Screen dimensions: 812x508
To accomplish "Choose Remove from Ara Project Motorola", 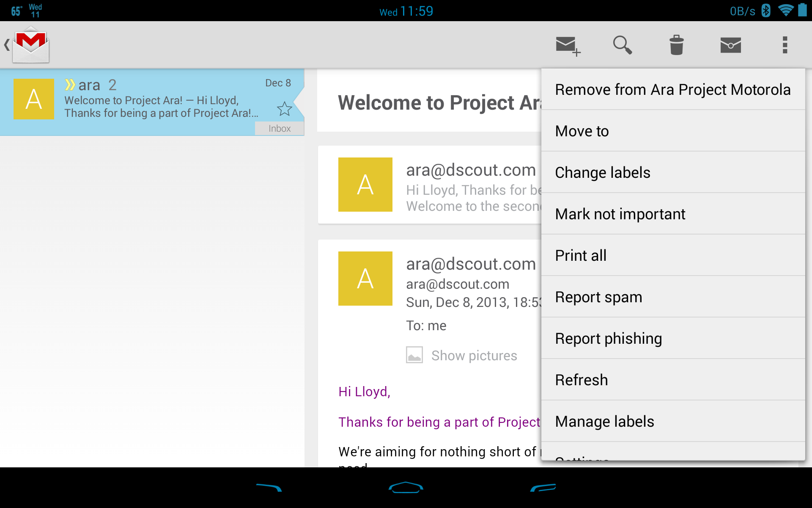I will tap(673, 90).
